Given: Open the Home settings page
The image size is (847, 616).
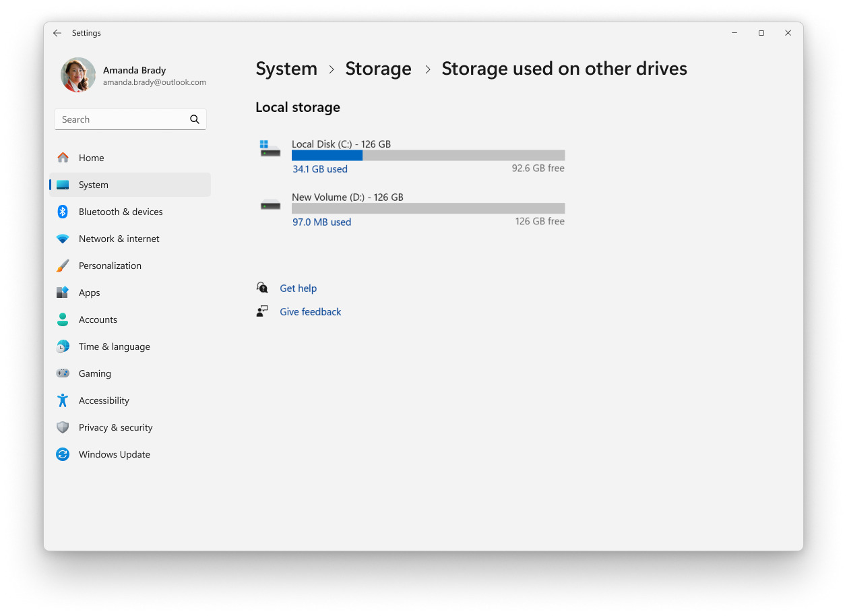Looking at the screenshot, I should coord(130,158).
